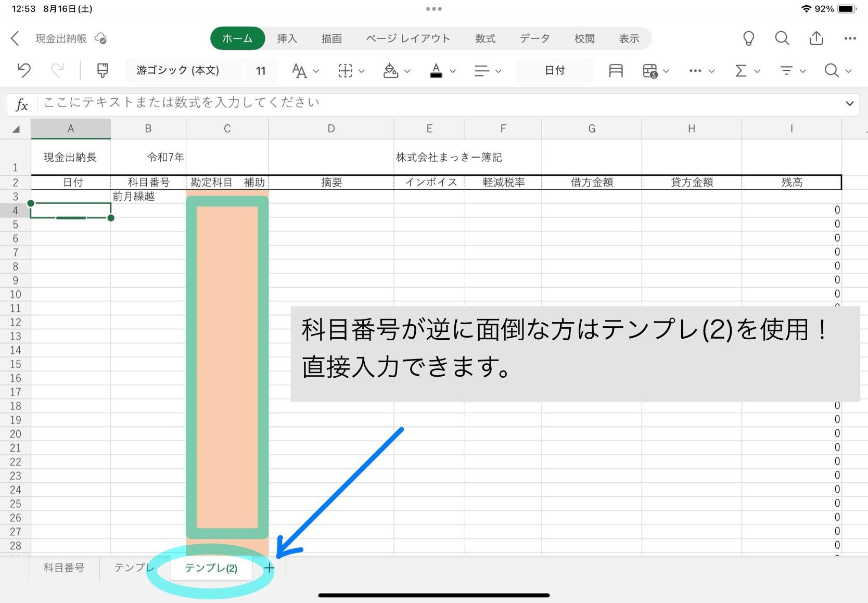Expand the font formatting dropdown arrow
868x603 pixels.
coord(316,71)
